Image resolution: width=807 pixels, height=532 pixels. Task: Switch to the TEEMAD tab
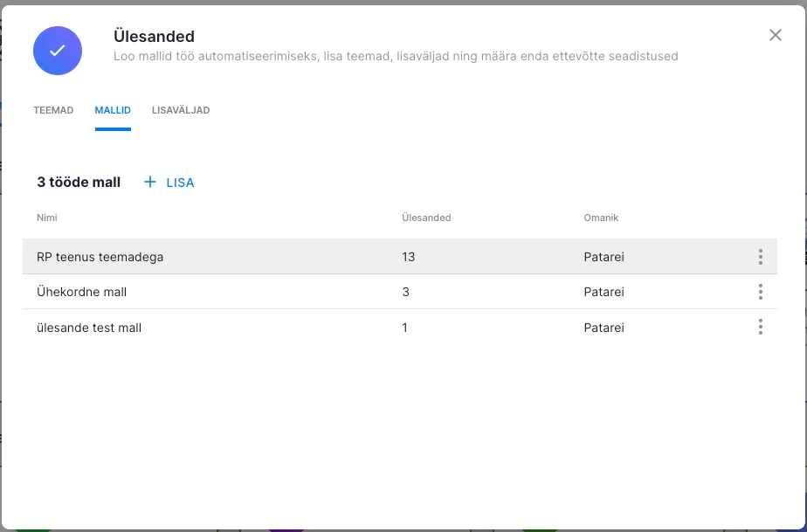pyautogui.click(x=53, y=110)
